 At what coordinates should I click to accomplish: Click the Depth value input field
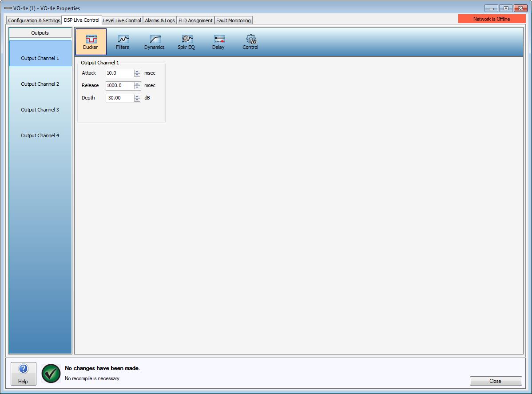(120, 98)
